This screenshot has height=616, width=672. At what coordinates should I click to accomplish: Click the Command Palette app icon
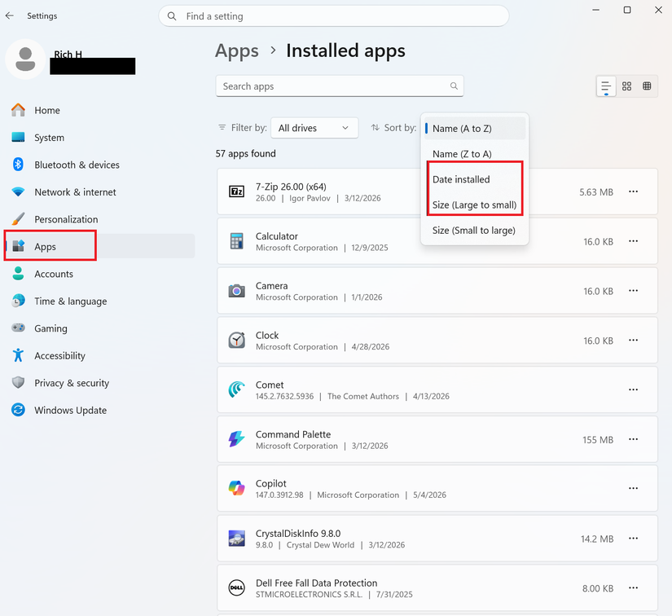[236, 439]
